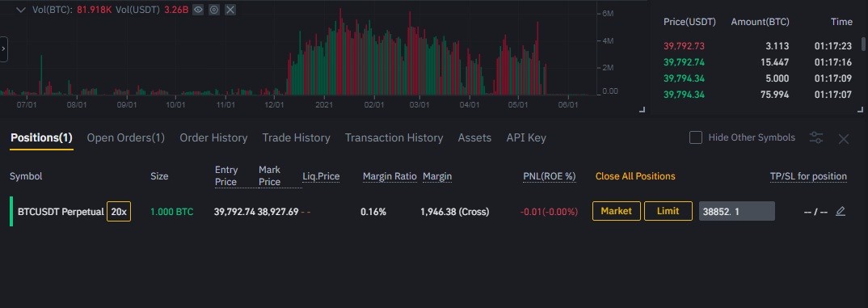Open the Trade History tab
This screenshot has width=868, height=308.
pyautogui.click(x=296, y=137)
